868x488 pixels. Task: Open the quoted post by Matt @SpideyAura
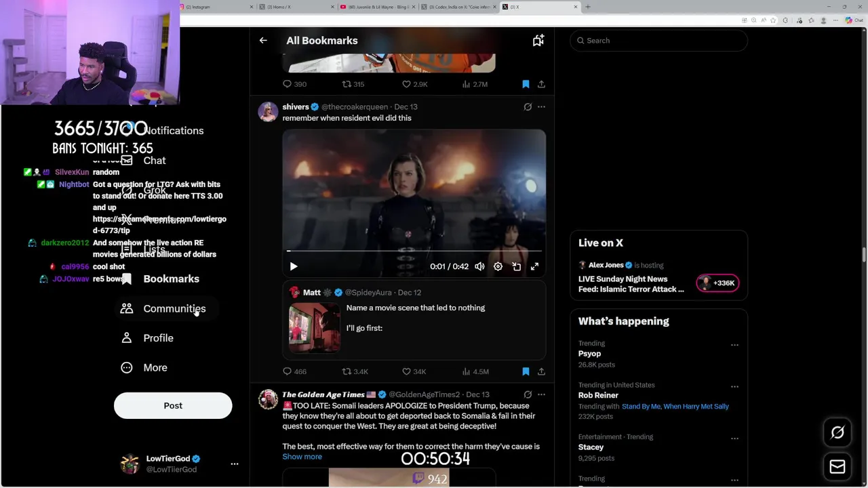click(414, 321)
